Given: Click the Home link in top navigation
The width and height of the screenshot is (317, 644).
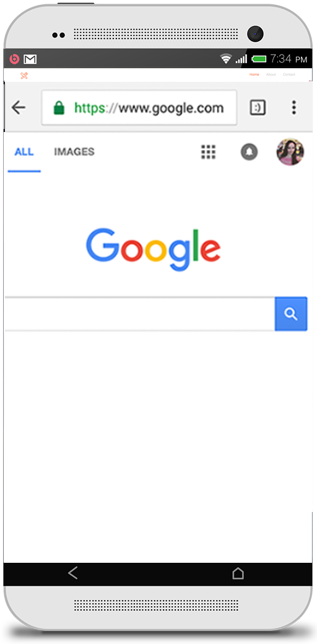Looking at the screenshot, I should pos(254,75).
